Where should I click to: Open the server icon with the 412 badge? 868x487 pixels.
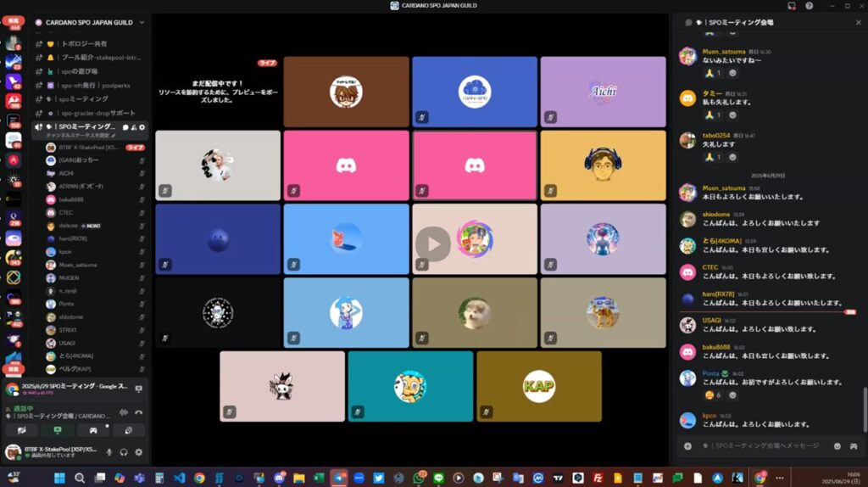14,318
